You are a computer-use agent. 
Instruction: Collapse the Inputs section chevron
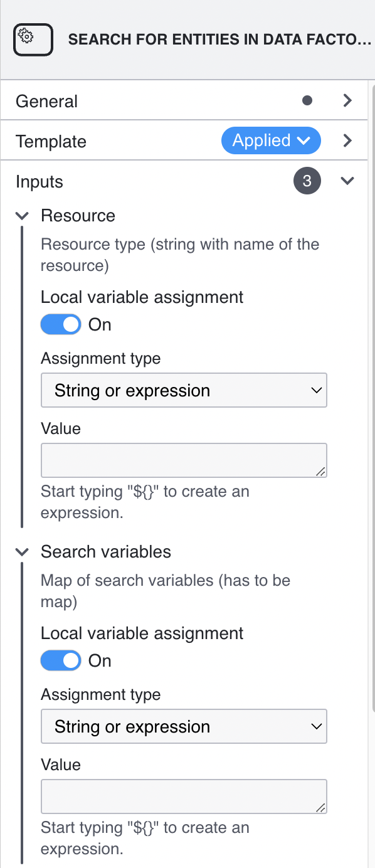(347, 181)
